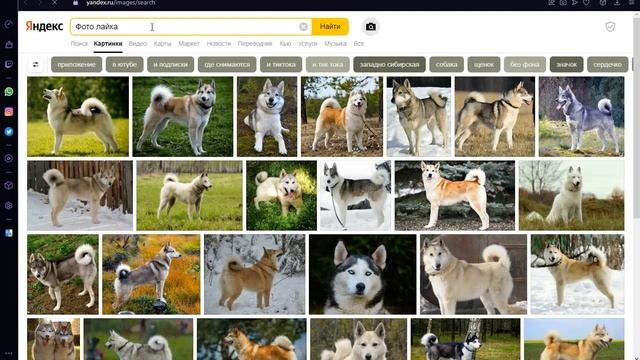Open the Карты tab
The image size is (640, 360).
[x=162, y=43]
